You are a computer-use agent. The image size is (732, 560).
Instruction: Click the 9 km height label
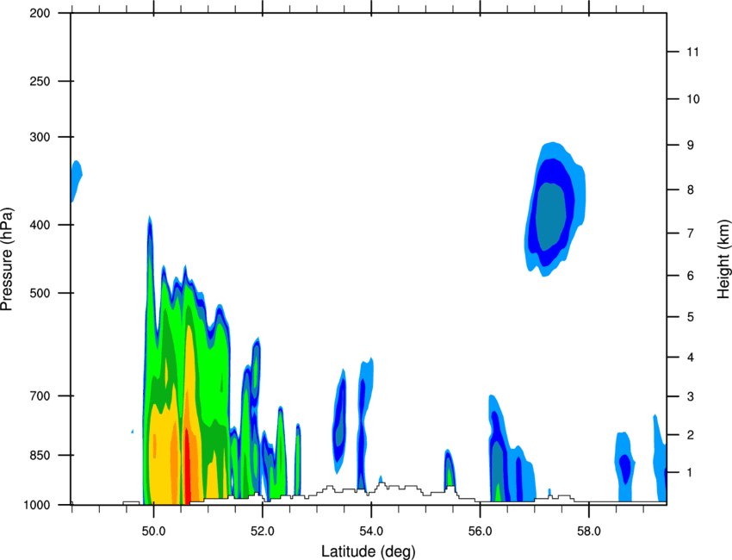(x=691, y=146)
